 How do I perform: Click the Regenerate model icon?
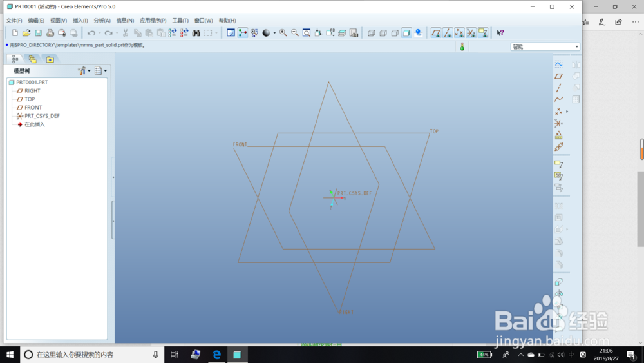pos(173,33)
